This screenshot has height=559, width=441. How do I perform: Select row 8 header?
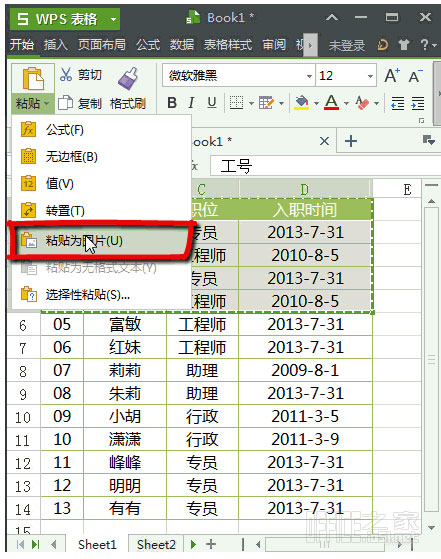(x=23, y=371)
